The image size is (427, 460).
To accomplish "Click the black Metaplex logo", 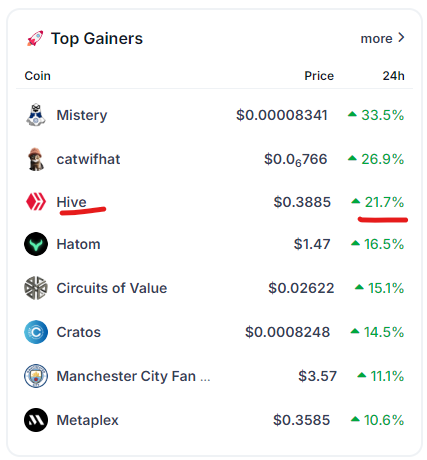I will (36, 420).
